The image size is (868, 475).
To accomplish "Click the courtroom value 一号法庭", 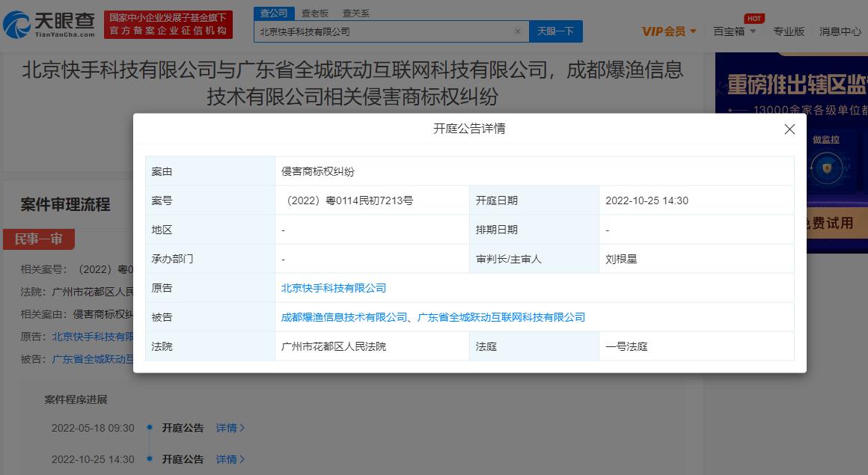I will [x=626, y=346].
